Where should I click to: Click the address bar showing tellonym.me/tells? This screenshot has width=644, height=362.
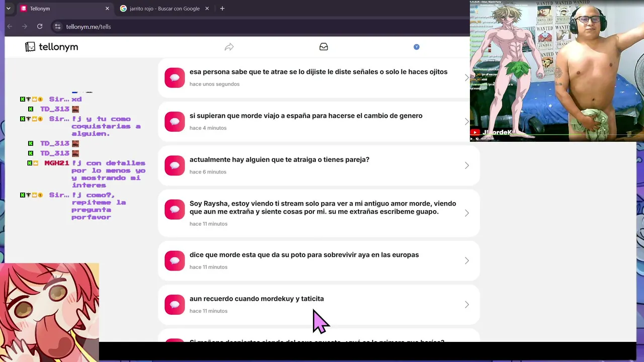[x=259, y=27]
